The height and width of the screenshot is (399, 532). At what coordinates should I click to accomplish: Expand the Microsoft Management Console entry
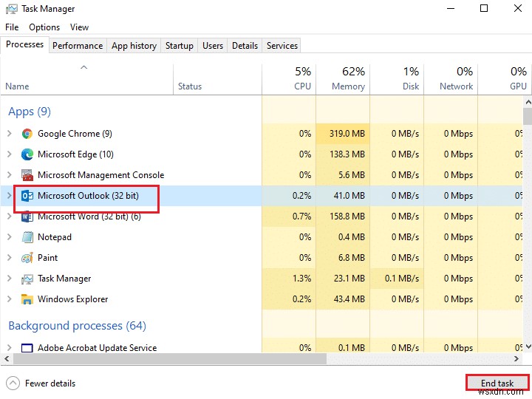pos(10,175)
